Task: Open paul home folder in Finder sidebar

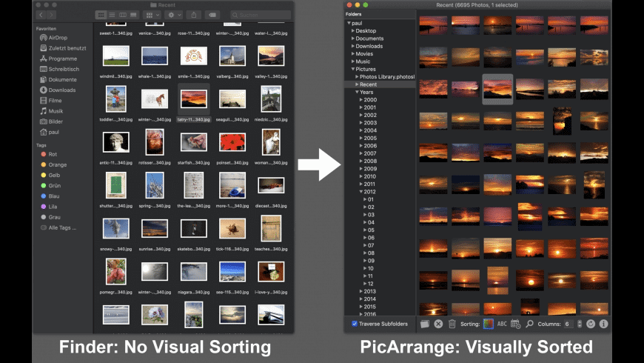Action: pos(50,132)
